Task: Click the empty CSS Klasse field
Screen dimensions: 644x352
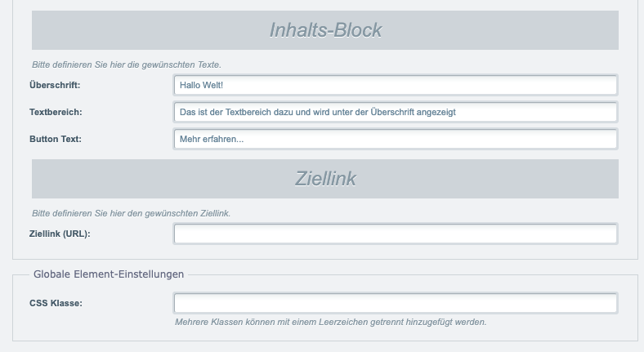Action: click(x=395, y=303)
